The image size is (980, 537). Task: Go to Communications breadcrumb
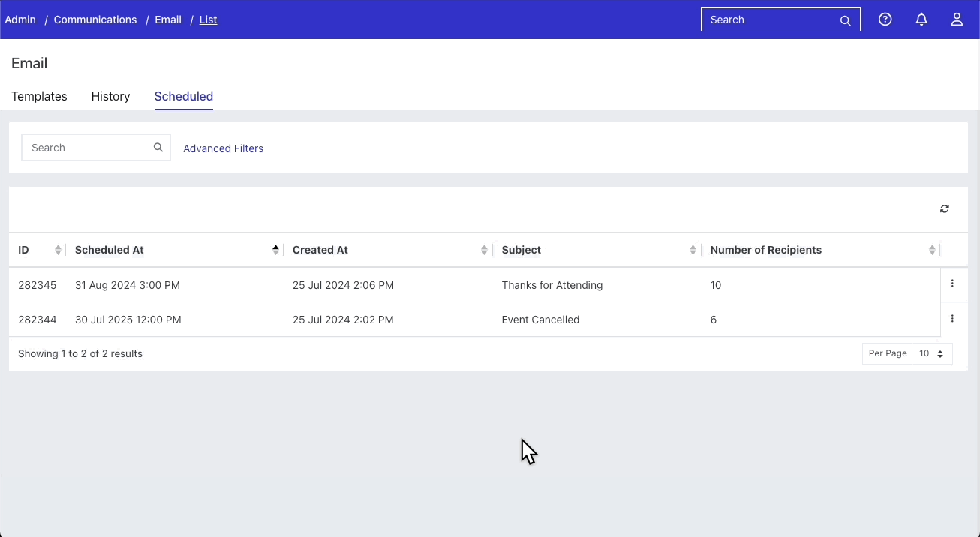click(x=95, y=19)
